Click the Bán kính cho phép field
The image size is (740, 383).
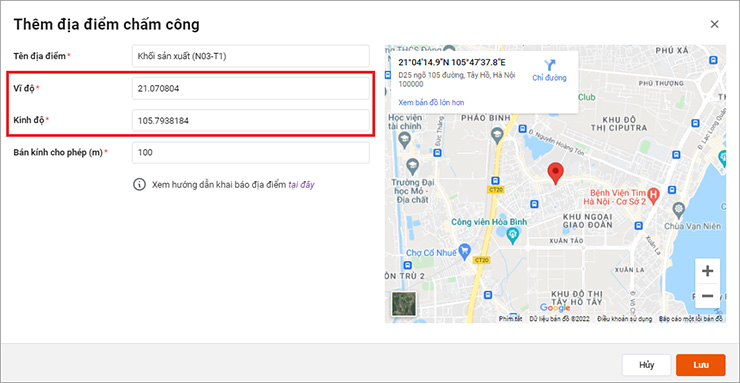tap(251, 153)
